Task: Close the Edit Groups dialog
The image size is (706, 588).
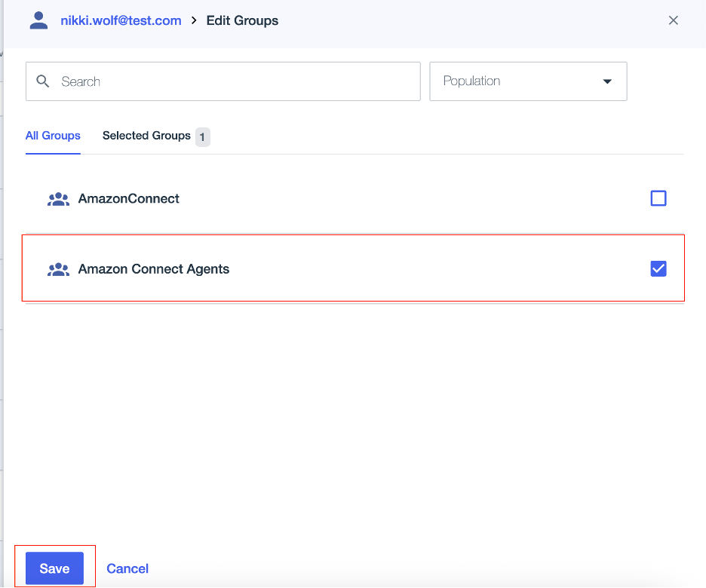Action: 673,20
